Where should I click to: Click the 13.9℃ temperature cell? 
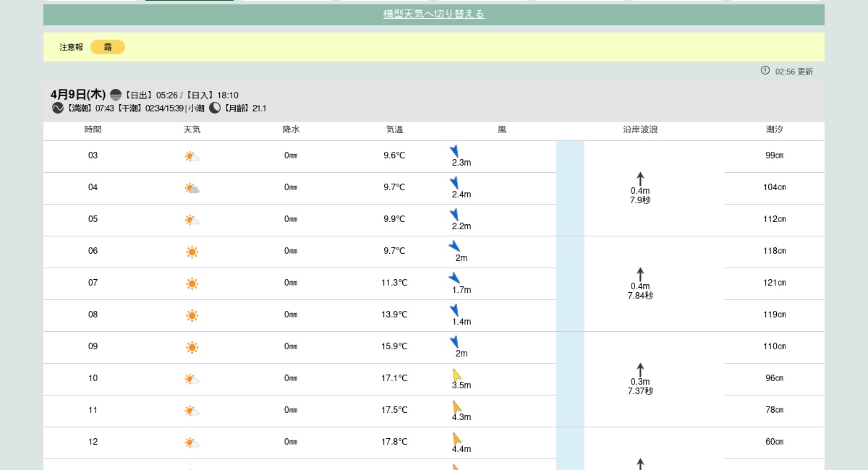tap(394, 315)
